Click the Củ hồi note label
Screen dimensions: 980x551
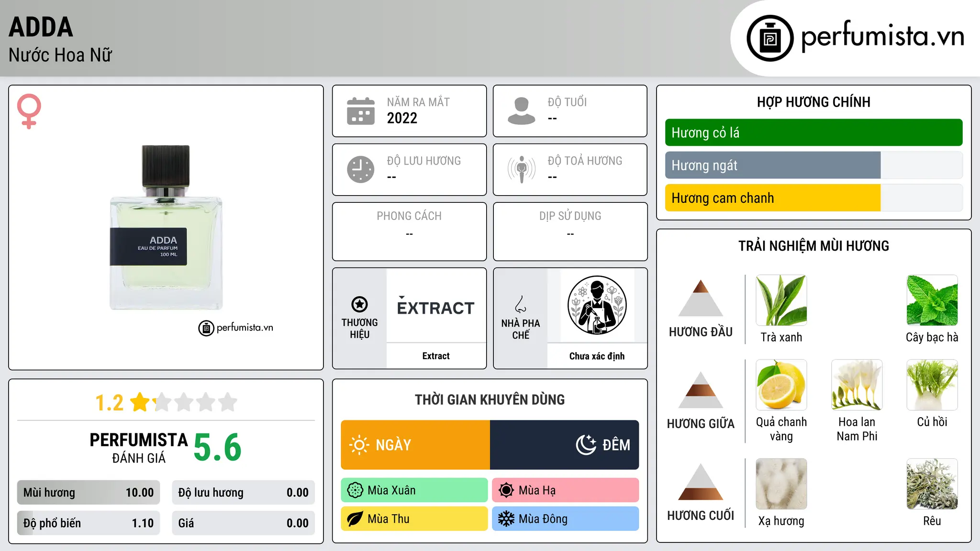pos(932,422)
